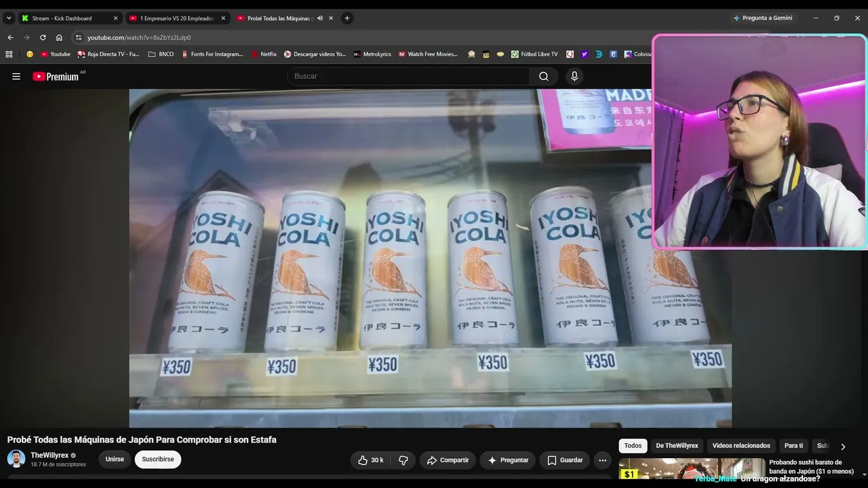This screenshot has width=868, height=488.
Task: Open the sushi barato video thumbnail
Action: point(691,469)
